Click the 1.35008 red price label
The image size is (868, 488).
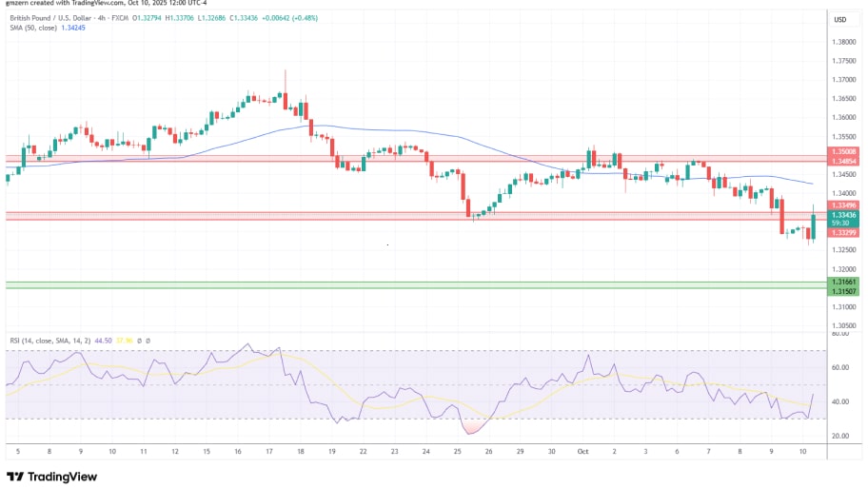pos(843,151)
